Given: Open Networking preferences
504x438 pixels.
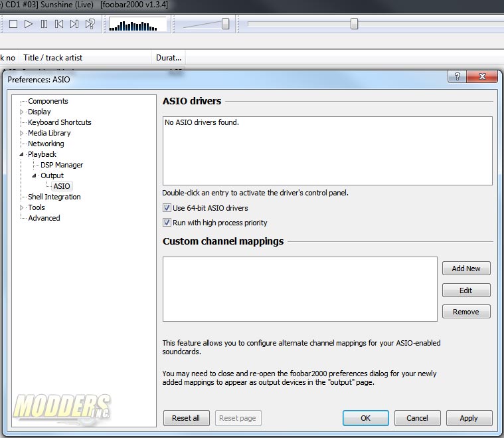Looking at the screenshot, I should click(46, 144).
